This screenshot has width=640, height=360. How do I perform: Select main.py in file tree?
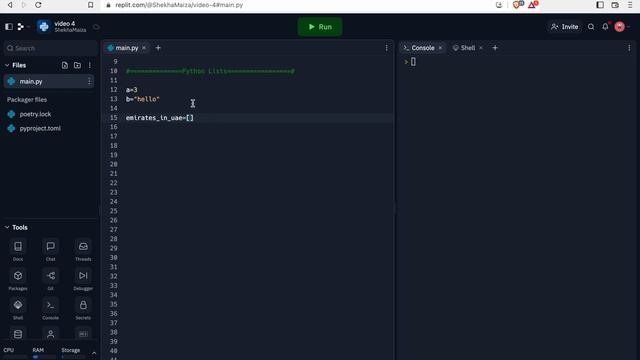(x=49, y=82)
